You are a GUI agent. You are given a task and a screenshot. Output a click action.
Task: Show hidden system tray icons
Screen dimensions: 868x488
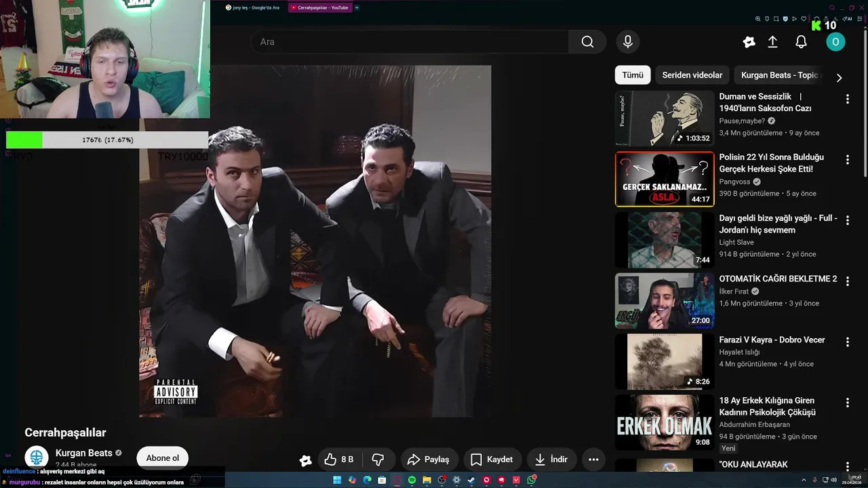(x=804, y=480)
